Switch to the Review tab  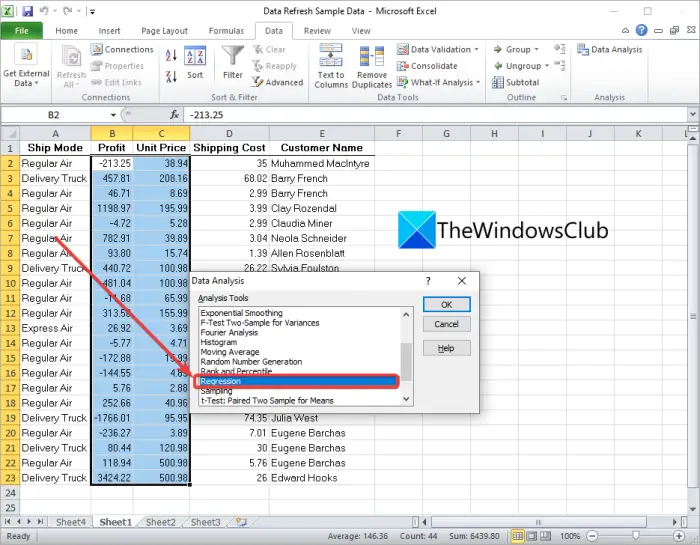click(317, 30)
